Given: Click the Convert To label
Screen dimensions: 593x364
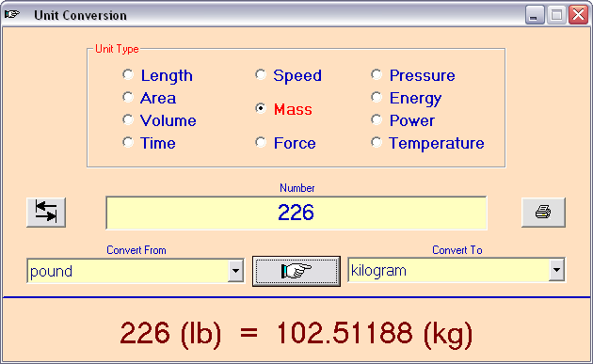Looking at the screenshot, I should 457,250.
